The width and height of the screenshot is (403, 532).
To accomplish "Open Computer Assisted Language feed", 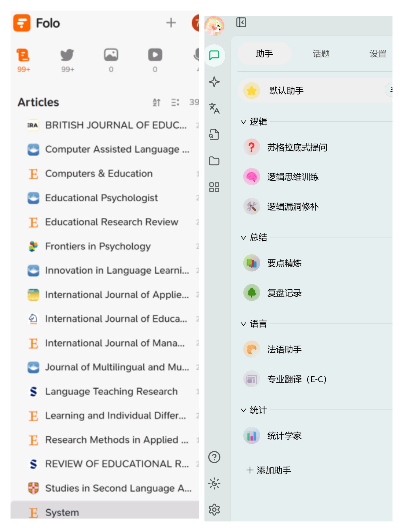I will pos(105,149).
